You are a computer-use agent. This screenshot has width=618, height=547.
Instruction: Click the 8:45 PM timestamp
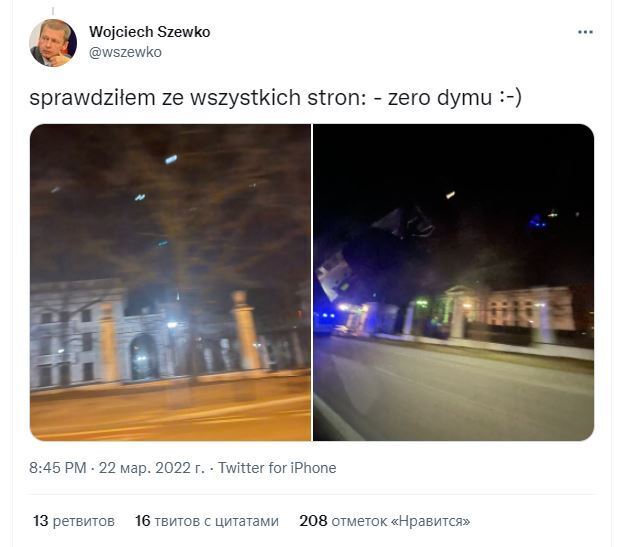click(58, 468)
